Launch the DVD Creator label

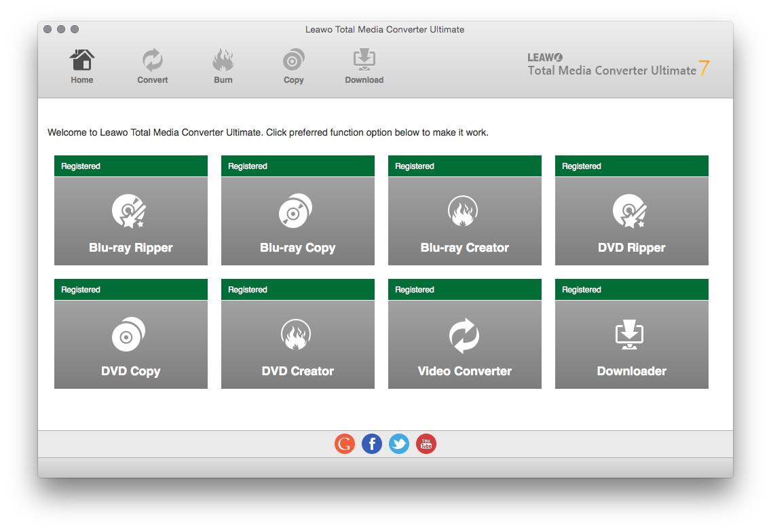click(297, 371)
